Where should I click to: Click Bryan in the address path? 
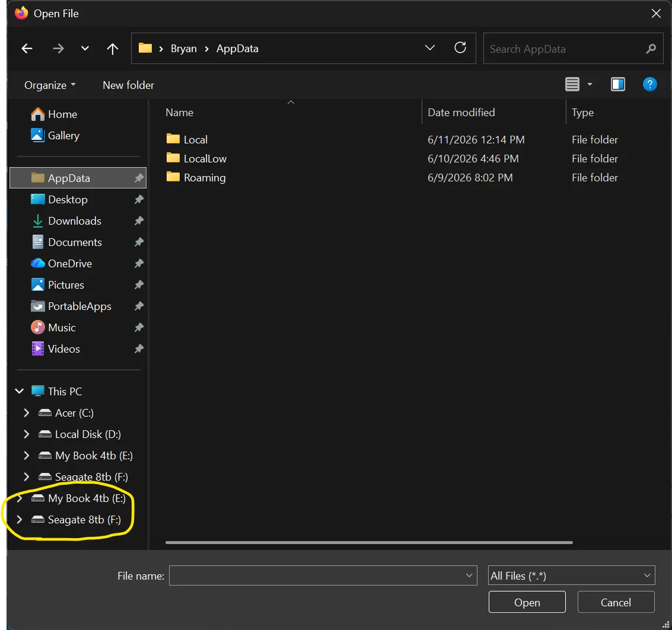183,49
